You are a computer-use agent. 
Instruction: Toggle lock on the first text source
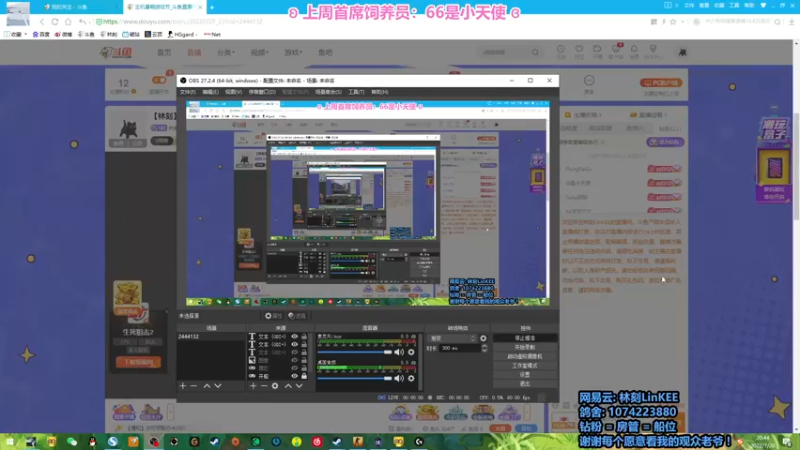point(304,337)
